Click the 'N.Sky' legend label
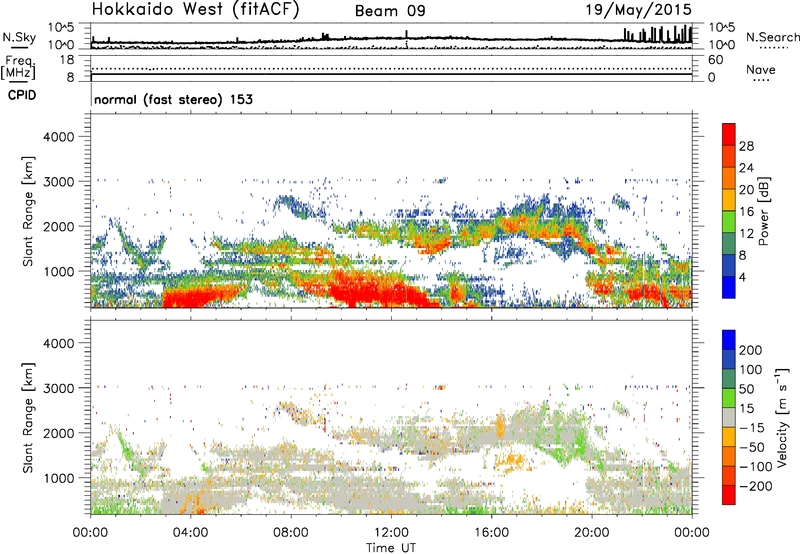This screenshot has width=800, height=554. point(19,37)
